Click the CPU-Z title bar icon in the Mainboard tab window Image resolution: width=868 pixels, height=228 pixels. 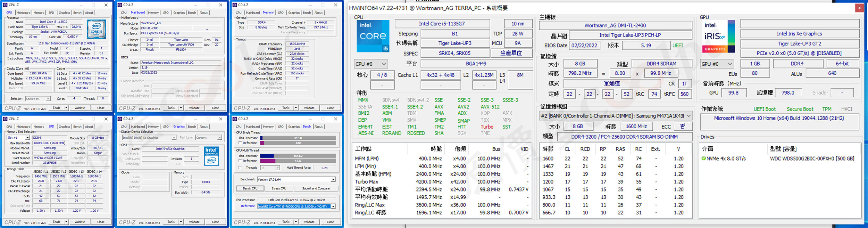click(x=120, y=5)
